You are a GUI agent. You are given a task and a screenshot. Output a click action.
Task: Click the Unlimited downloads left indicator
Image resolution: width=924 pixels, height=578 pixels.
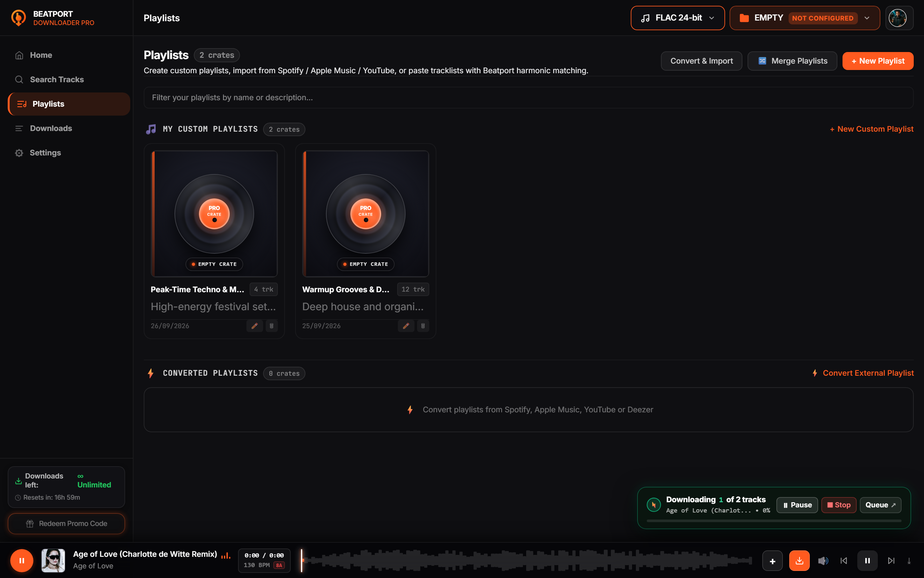point(94,481)
